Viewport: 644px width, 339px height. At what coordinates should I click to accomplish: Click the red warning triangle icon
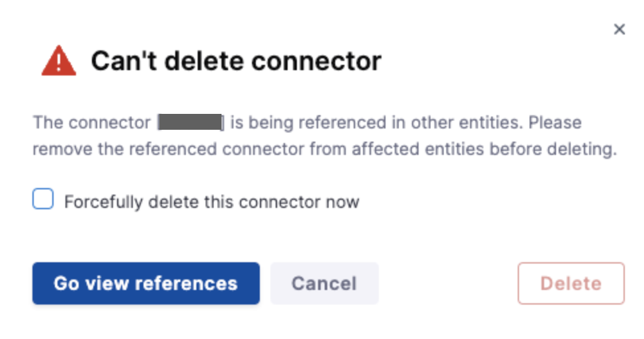coord(59,62)
